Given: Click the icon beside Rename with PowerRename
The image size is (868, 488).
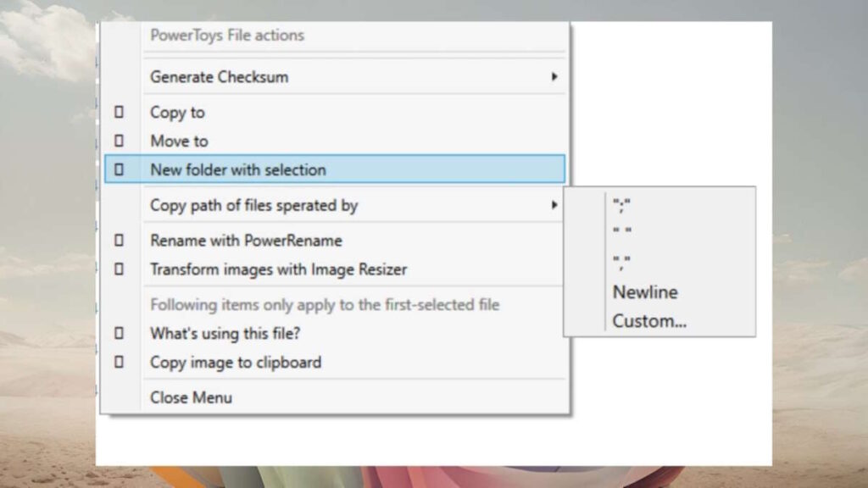Looking at the screenshot, I should coord(119,241).
